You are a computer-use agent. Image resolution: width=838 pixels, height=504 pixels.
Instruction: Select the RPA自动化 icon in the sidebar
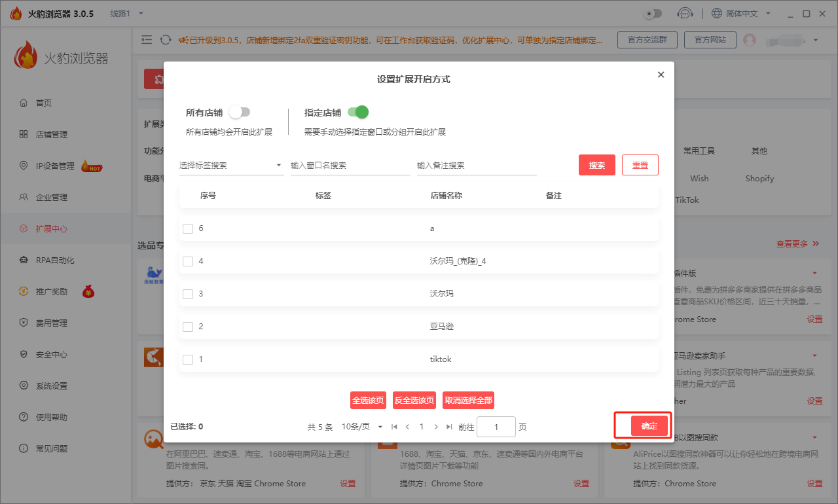point(24,260)
